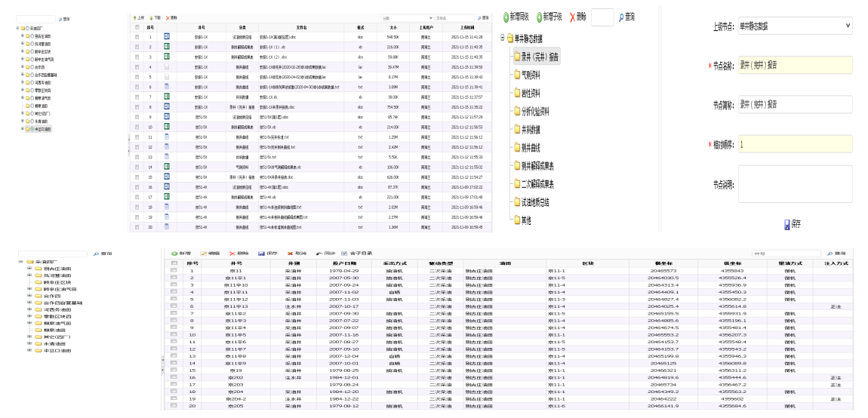Click the 新增子级 add child icon
Viewport: 868px width, 418px height.
point(540,17)
